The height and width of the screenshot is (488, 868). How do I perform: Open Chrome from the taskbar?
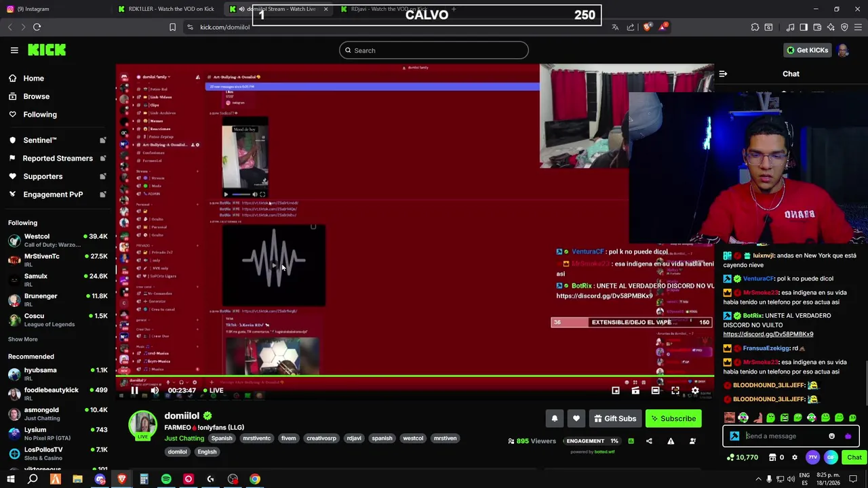[x=255, y=479]
